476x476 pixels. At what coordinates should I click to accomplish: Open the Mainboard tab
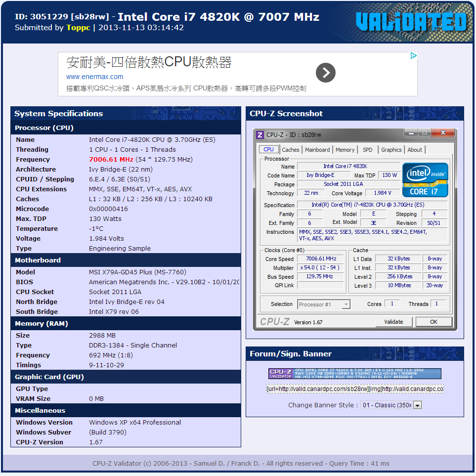coord(317,150)
